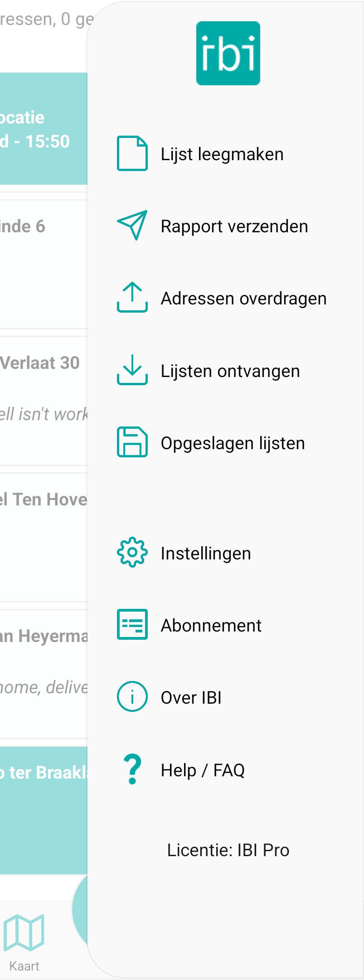Click the upload icon for Adressen overdragen

tap(132, 297)
